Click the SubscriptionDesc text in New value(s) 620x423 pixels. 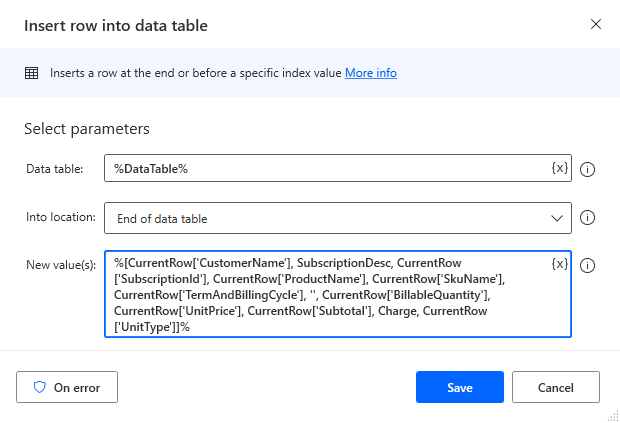344,263
